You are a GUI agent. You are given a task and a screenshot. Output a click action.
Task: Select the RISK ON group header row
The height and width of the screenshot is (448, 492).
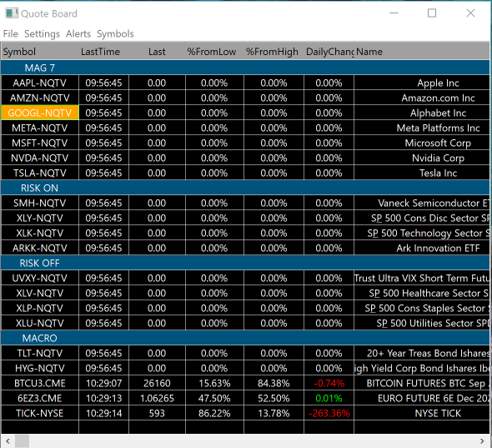click(245, 188)
